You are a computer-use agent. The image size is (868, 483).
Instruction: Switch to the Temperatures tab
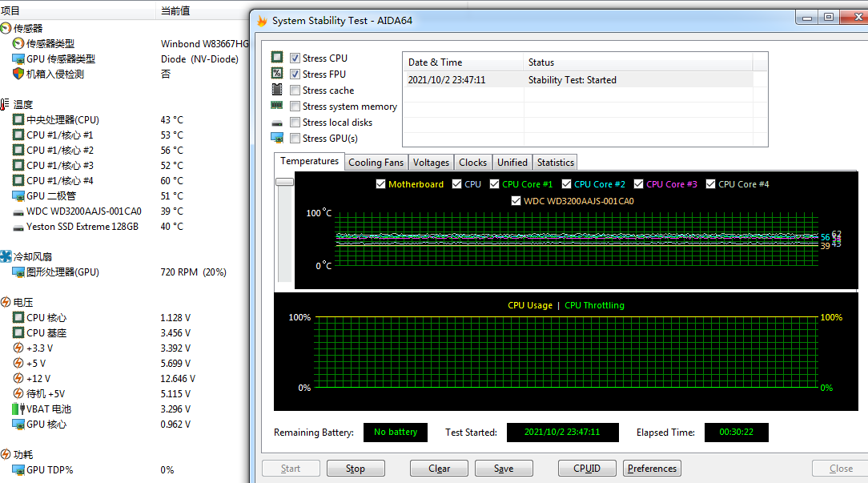tap(309, 161)
